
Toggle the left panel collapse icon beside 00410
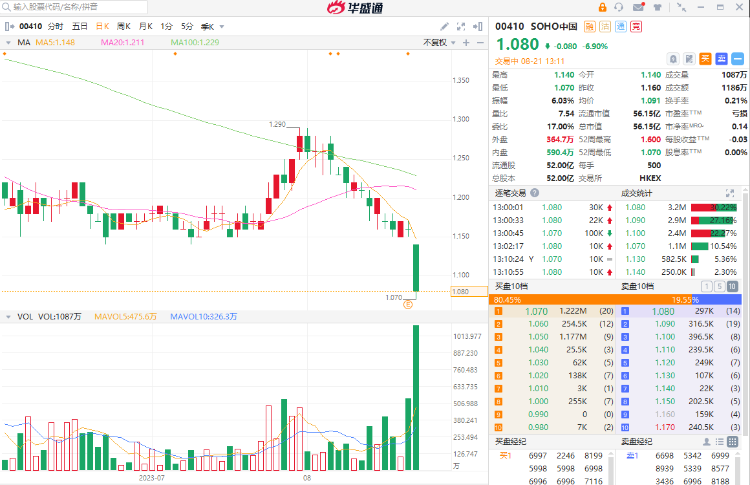pyautogui.click(x=9, y=26)
